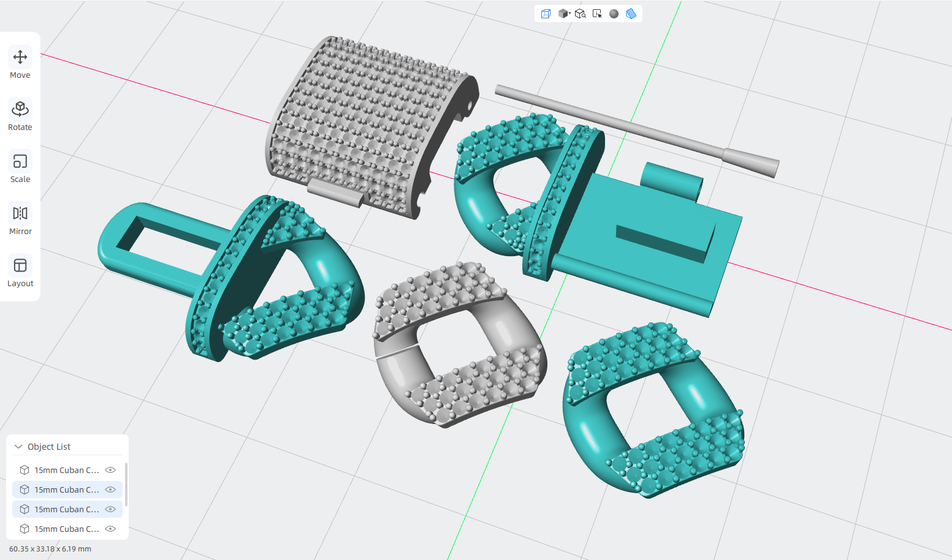The width and height of the screenshot is (952, 560).
Task: Collapse the Object List panel
Action: point(18,447)
